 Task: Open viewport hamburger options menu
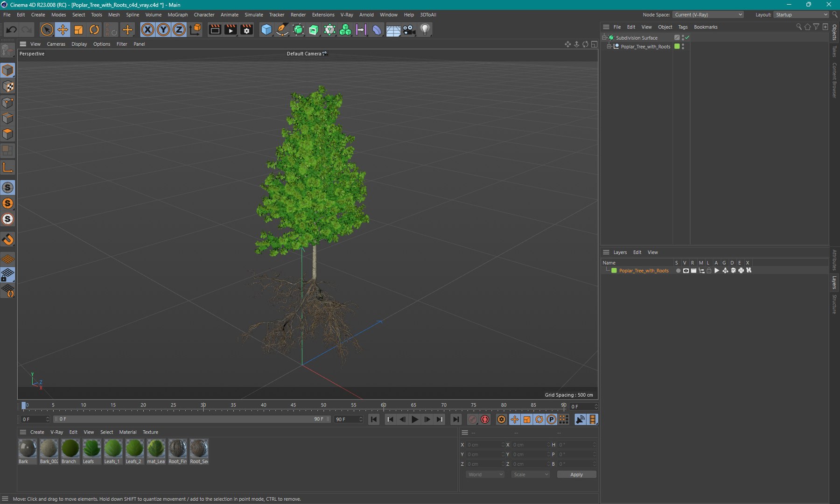coord(23,44)
